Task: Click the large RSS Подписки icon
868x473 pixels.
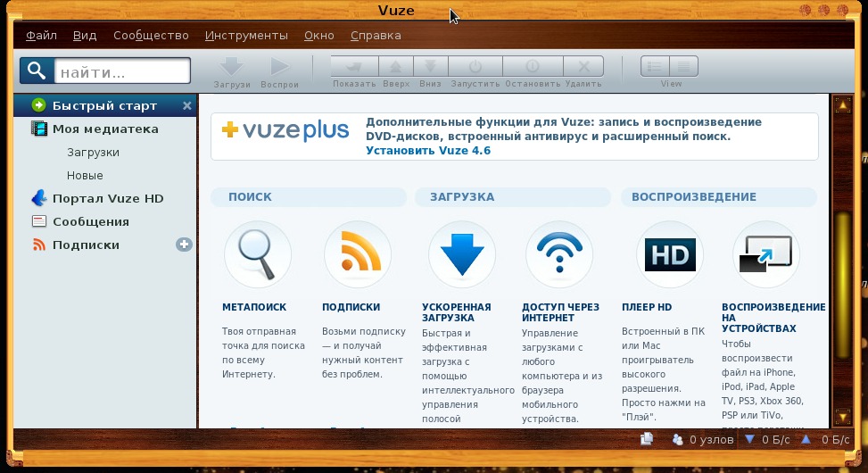Action: [358, 254]
